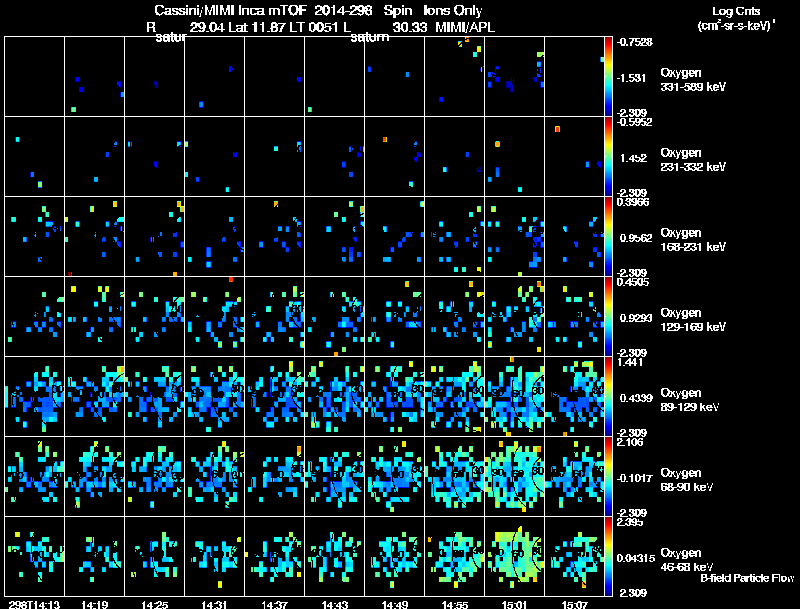Click the color bar for Oxygen 231-332 keV
Screen dimensions: 800x609
(x=609, y=156)
